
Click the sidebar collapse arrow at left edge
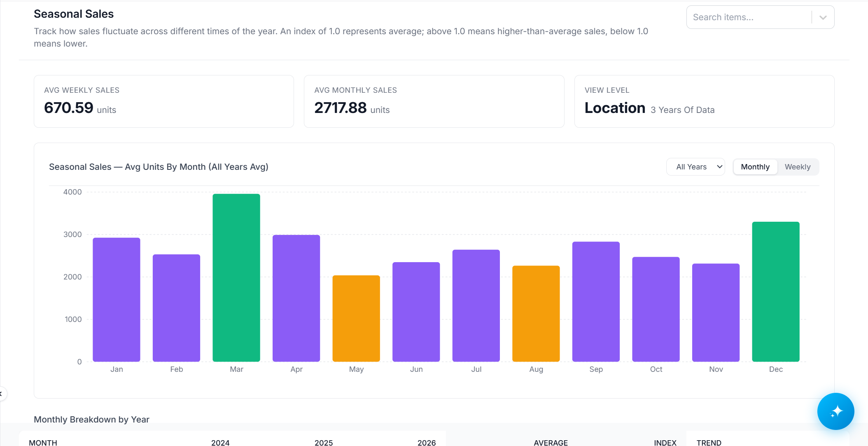pos(2,394)
